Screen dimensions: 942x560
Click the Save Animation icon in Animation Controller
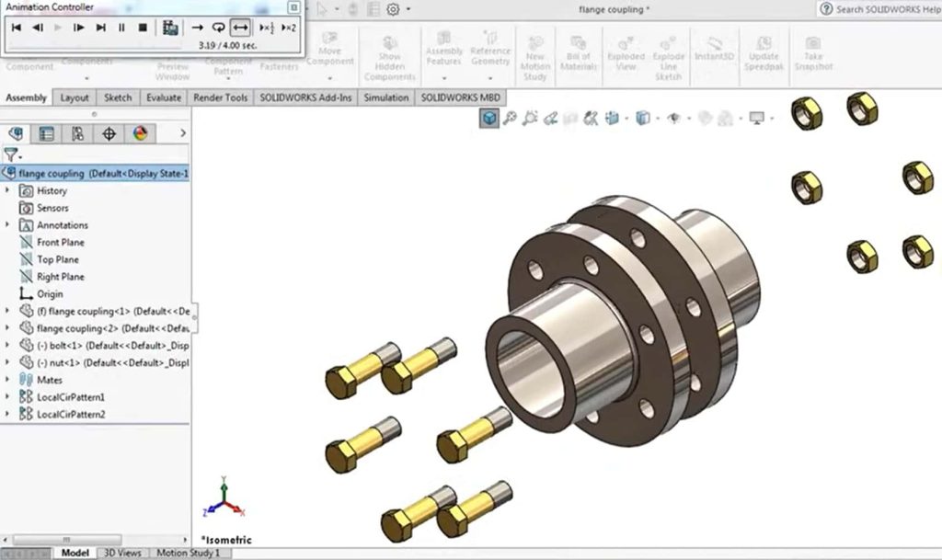tap(170, 28)
